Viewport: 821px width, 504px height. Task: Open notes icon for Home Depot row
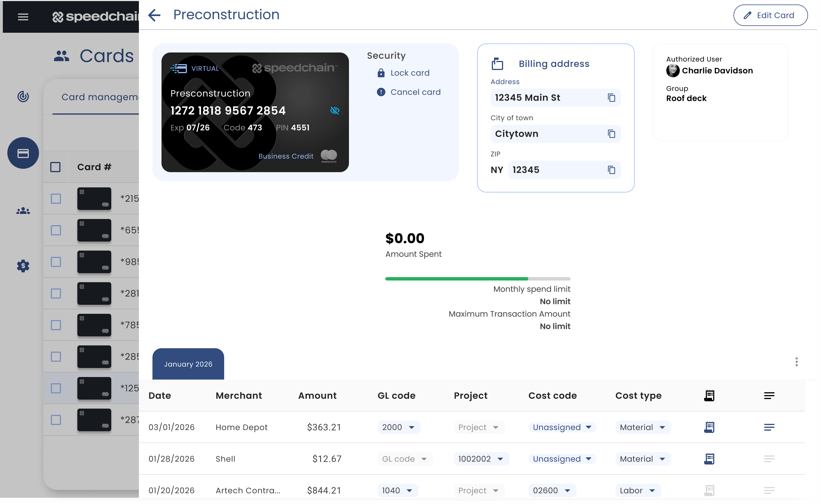[769, 427]
